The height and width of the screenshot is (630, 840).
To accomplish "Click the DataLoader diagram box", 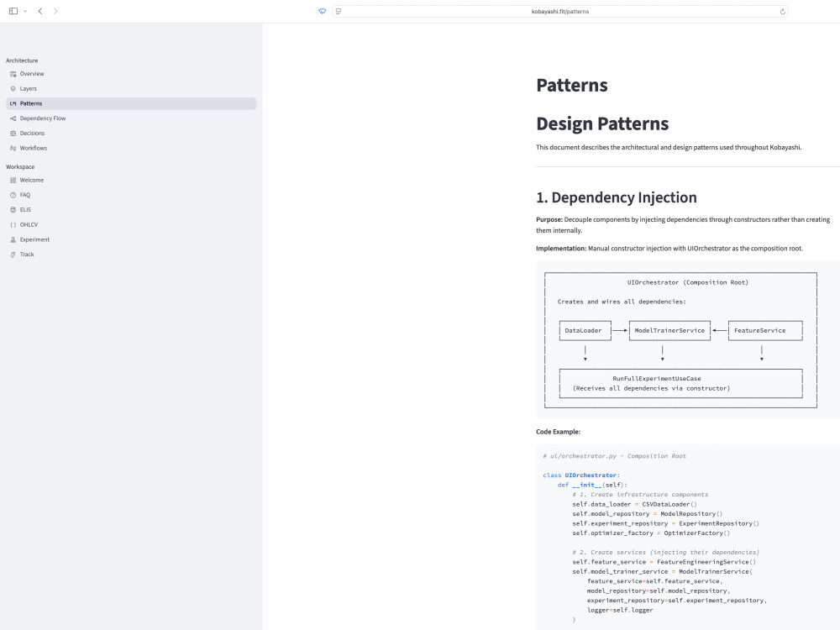I will pos(585,330).
